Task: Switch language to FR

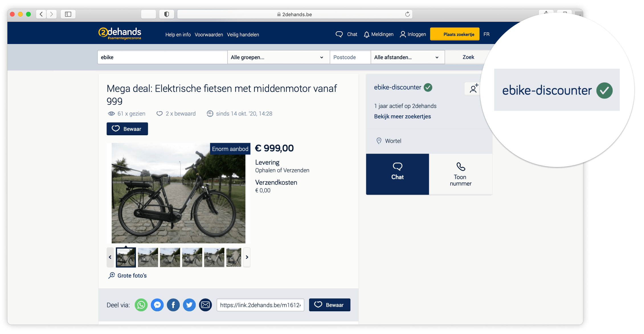Action: tap(486, 34)
